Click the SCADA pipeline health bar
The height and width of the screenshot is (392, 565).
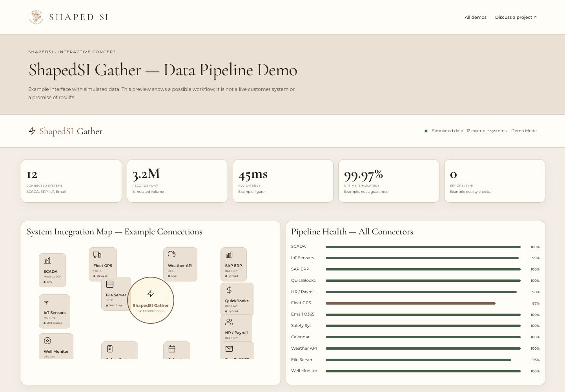coord(423,247)
